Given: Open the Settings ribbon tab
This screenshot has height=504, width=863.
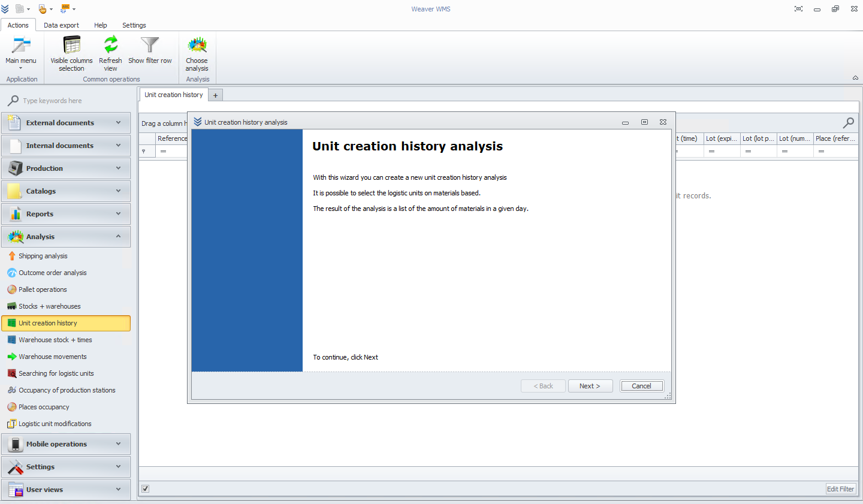Looking at the screenshot, I should tap(134, 25).
